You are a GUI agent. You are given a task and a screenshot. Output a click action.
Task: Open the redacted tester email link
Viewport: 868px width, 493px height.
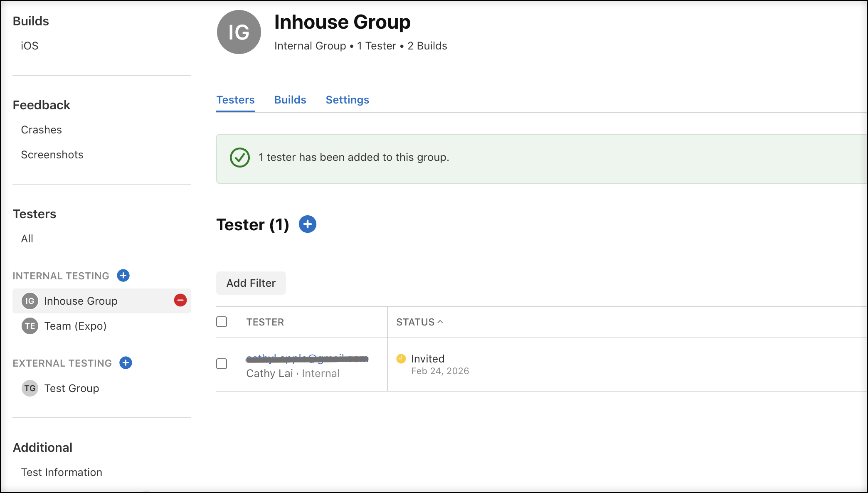[307, 358]
